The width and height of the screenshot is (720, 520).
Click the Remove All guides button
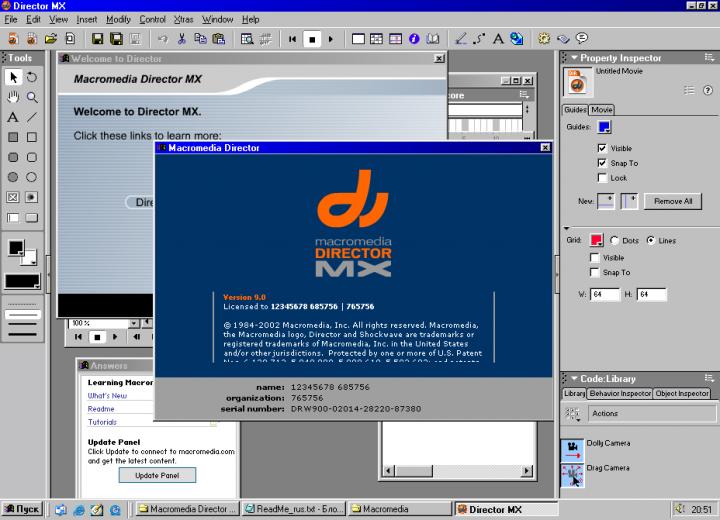click(x=673, y=201)
